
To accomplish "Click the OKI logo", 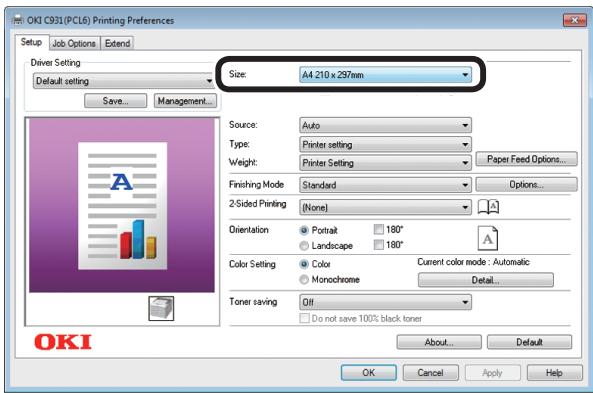I will [63, 342].
